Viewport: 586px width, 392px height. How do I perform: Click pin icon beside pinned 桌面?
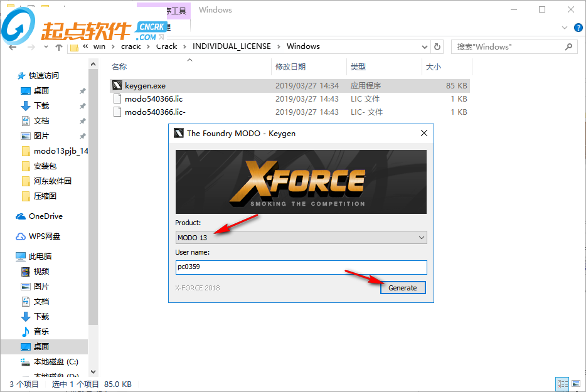point(83,91)
